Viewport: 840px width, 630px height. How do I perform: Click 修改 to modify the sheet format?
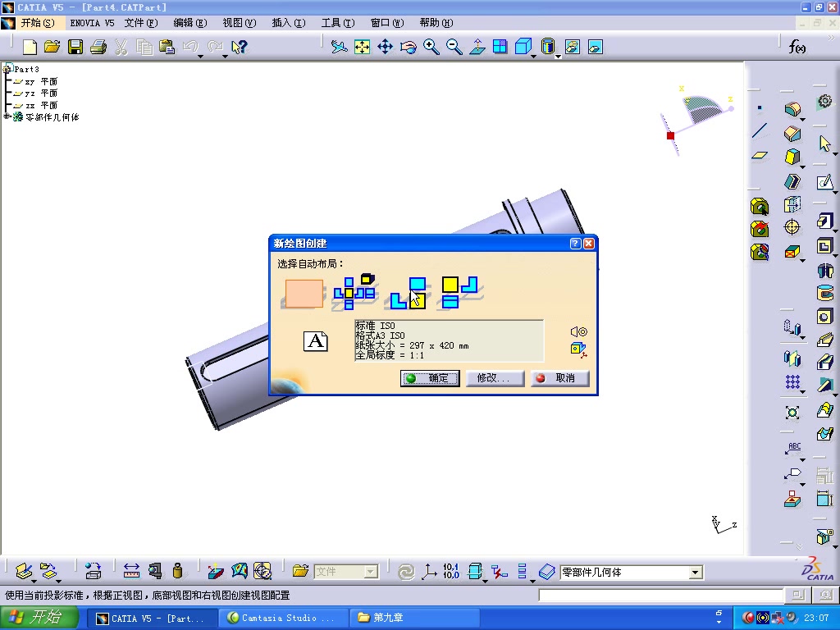(x=495, y=377)
